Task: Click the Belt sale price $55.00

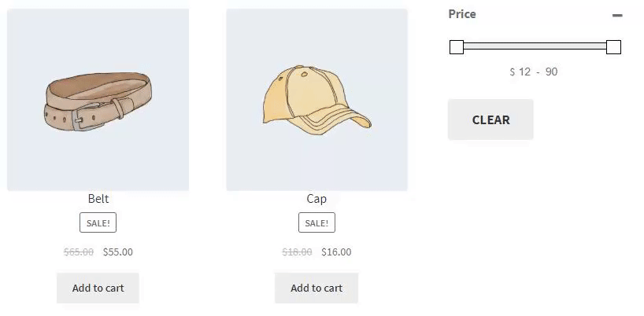Action: 118,252
